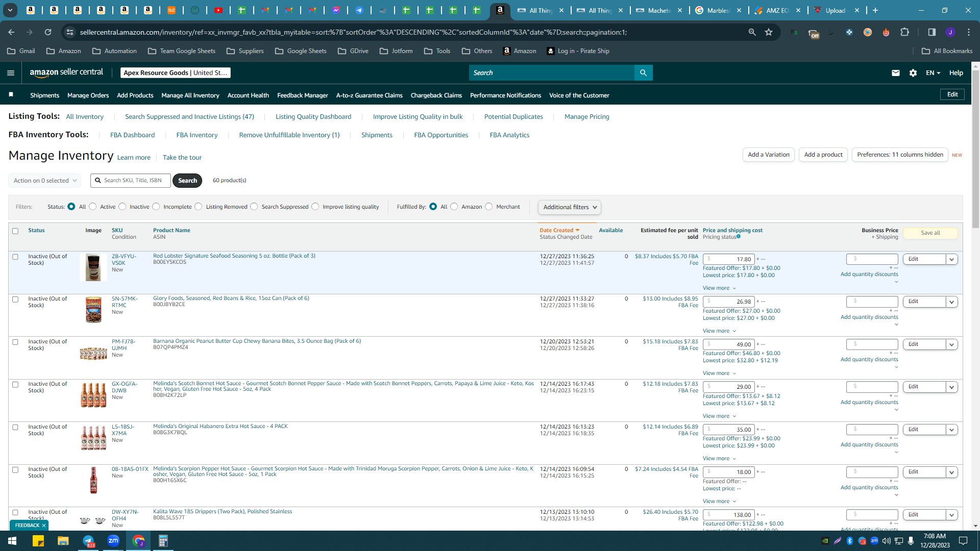Open Manage Orders menu
This screenshot has width=980, height=551.
pos(88,95)
